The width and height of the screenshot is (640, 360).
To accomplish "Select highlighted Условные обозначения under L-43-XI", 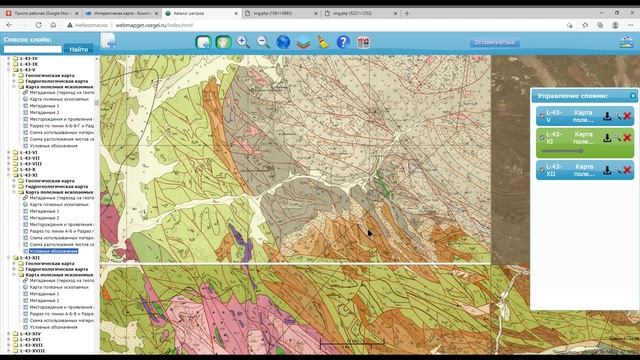I will [53, 251].
